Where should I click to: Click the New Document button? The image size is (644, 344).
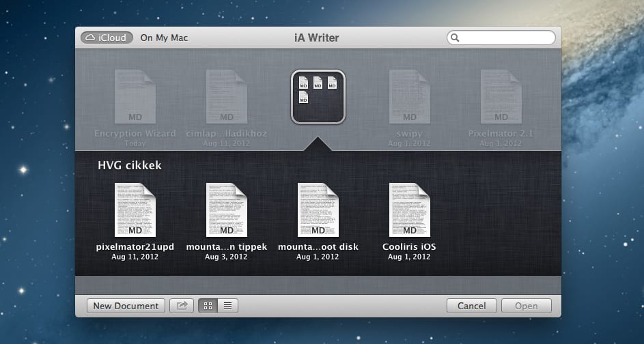tap(126, 306)
